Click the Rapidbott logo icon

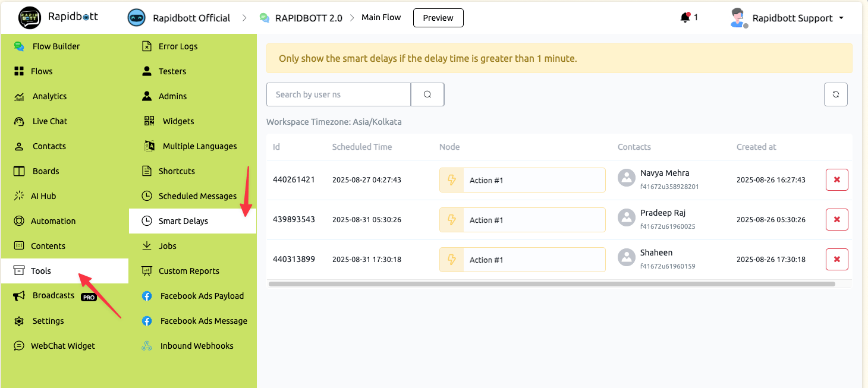30,18
